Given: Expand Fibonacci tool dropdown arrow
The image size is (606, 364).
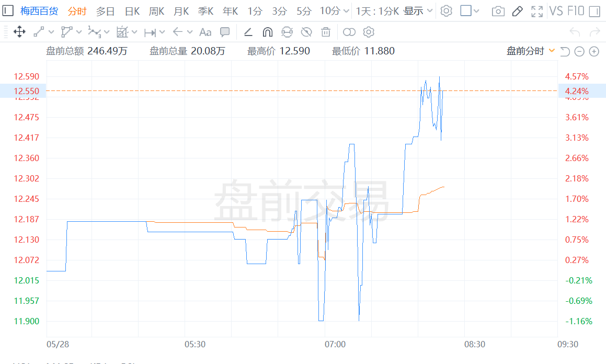Looking at the screenshot, I should coord(134,32).
